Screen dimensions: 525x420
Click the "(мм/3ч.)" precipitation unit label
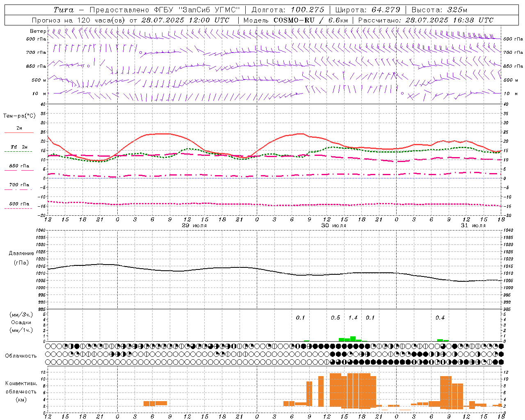(21, 315)
